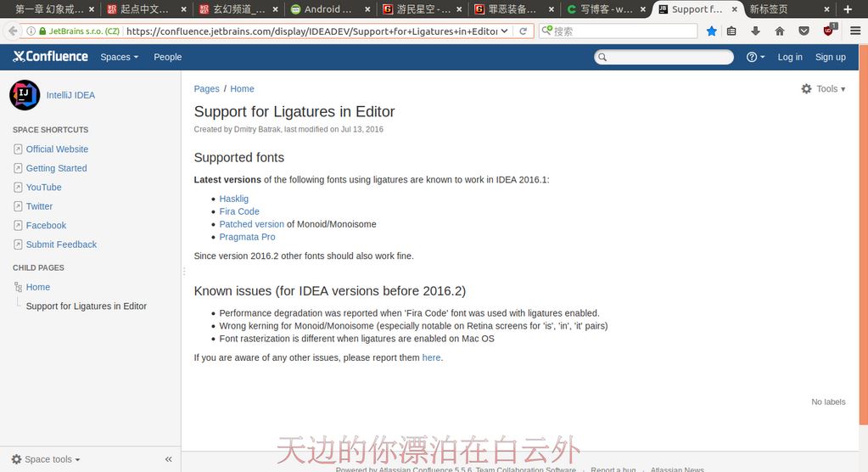Screen dimensions: 868x472
Task: Open the Pragmata Pro link
Action: tap(247, 237)
